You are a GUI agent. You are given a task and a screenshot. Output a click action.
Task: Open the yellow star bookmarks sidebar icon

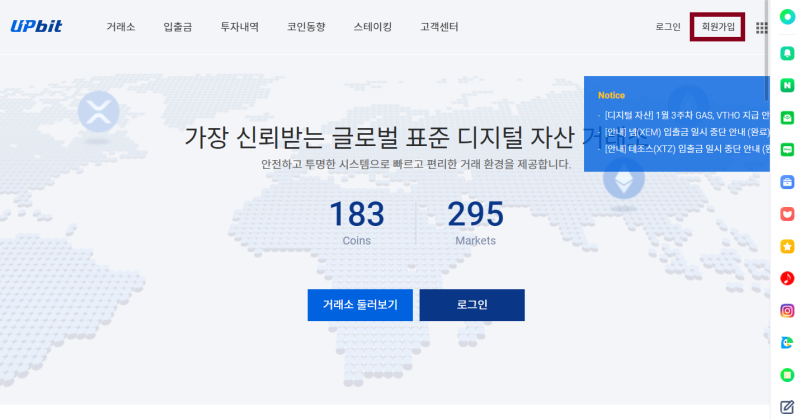point(787,247)
